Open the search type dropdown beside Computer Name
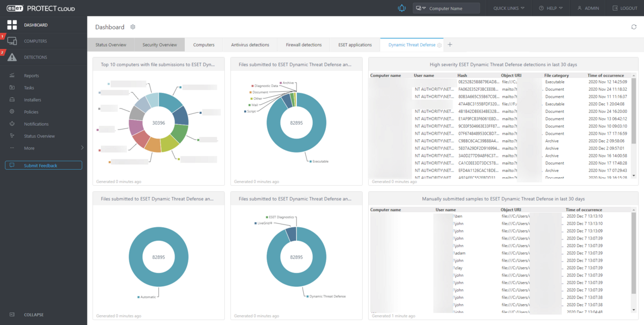 click(x=420, y=8)
